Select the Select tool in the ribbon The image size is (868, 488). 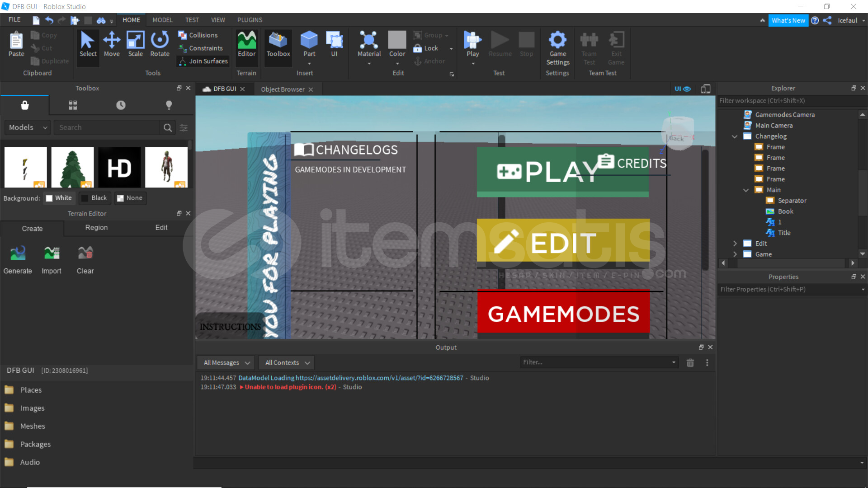click(x=88, y=45)
